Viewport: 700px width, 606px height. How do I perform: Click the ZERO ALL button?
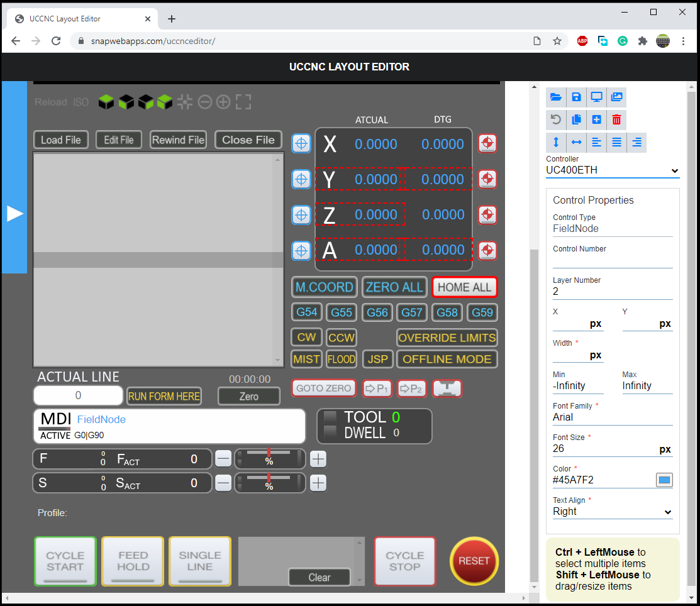pos(394,287)
